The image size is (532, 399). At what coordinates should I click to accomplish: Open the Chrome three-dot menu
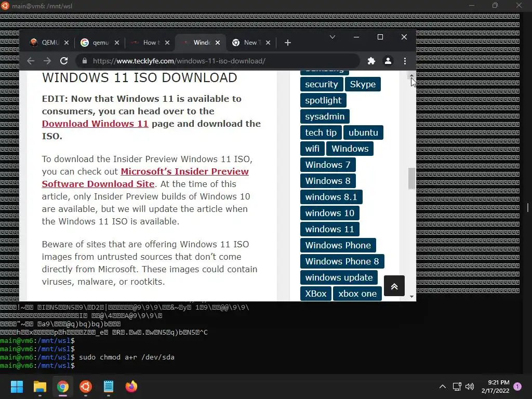click(x=405, y=61)
